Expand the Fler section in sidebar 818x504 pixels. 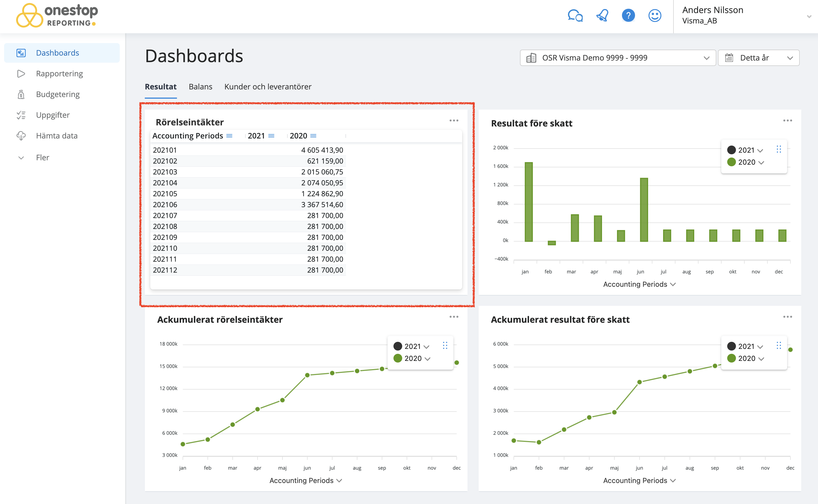tap(42, 158)
